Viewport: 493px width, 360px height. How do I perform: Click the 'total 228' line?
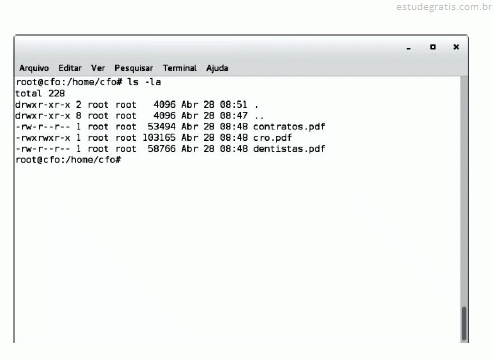click(x=40, y=94)
